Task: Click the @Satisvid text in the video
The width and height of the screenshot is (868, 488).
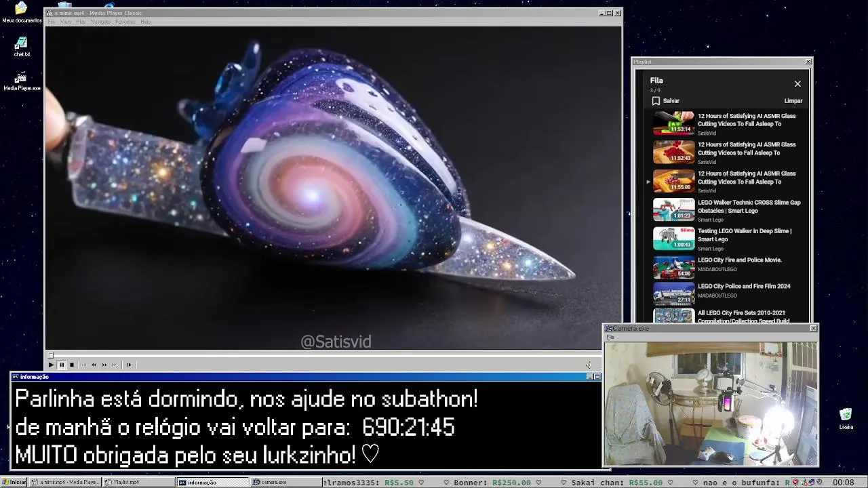Action: [336, 342]
